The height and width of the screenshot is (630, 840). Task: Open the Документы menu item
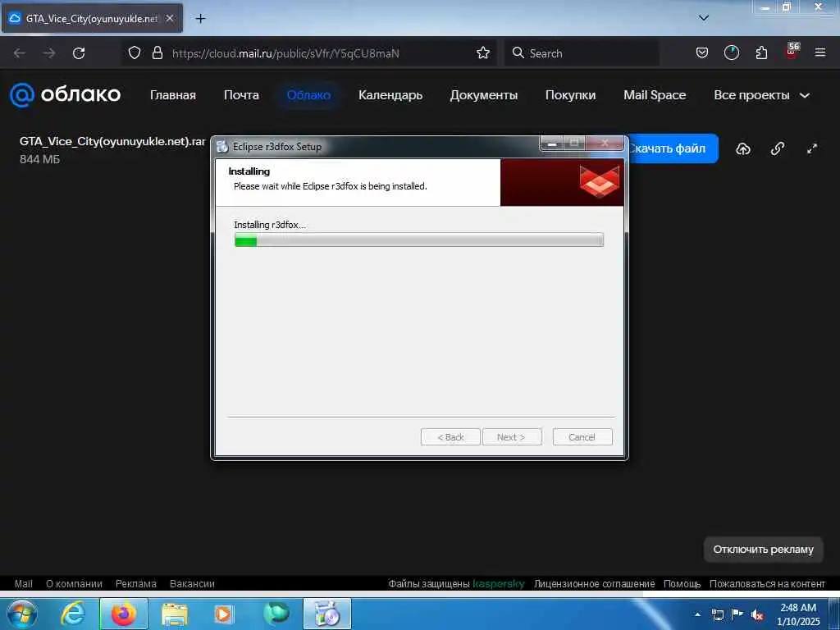point(484,95)
